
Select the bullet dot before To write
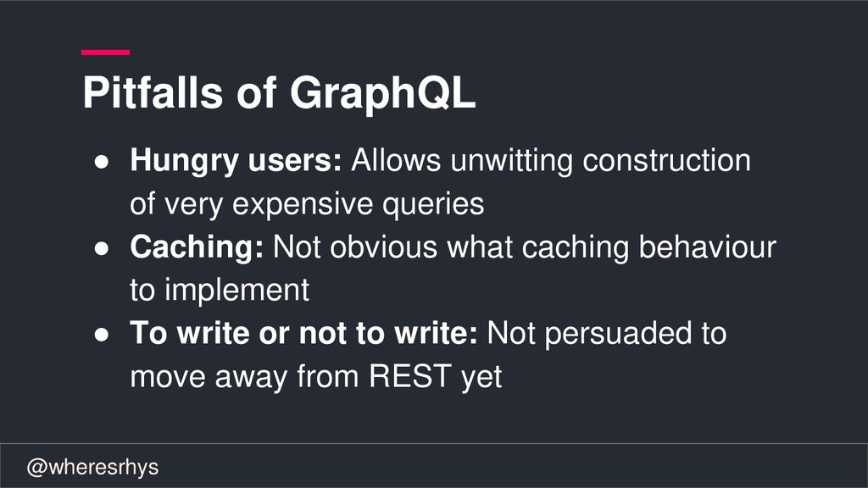(102, 335)
